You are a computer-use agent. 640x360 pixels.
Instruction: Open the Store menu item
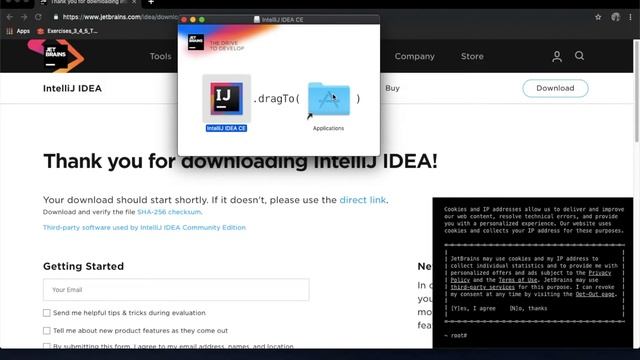[x=472, y=56]
